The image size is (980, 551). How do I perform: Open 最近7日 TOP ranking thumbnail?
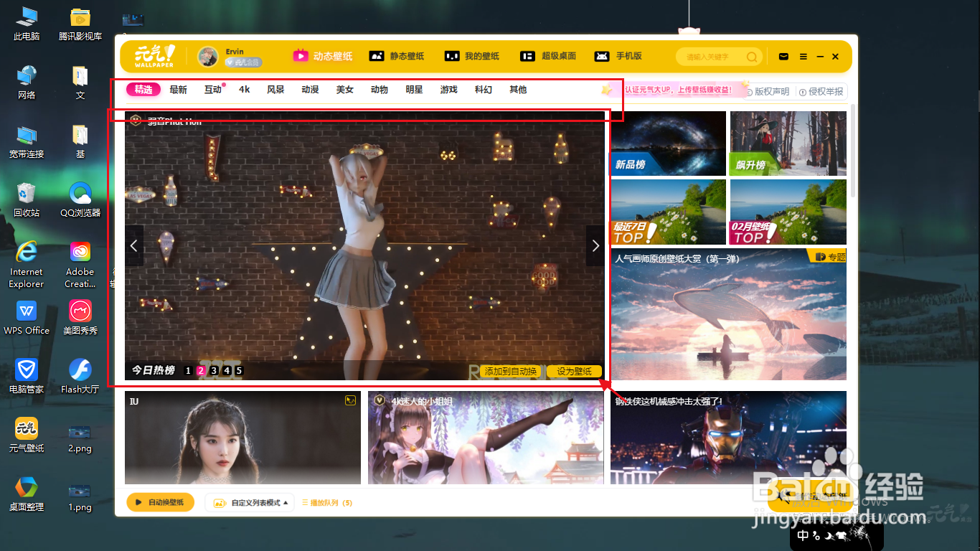(x=669, y=212)
